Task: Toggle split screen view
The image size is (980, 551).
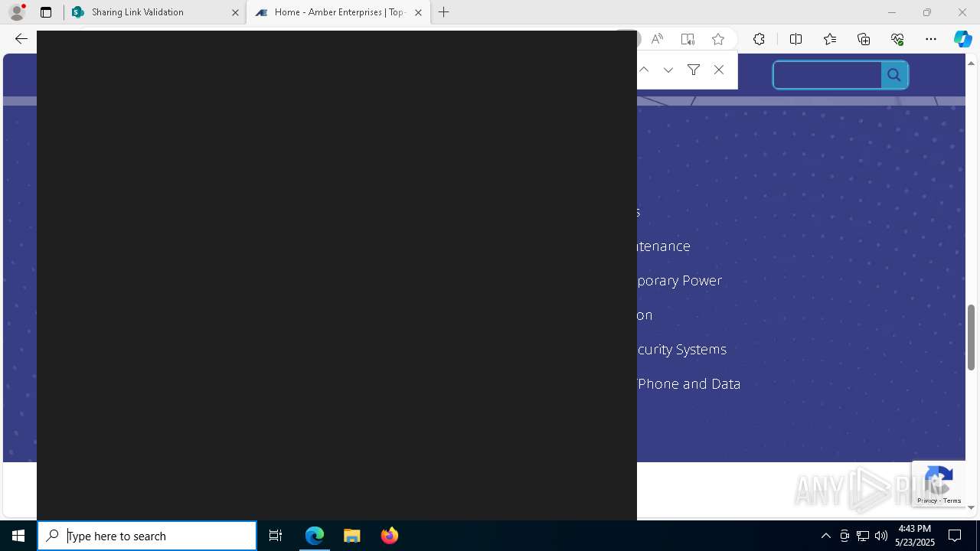Action: pos(795,39)
